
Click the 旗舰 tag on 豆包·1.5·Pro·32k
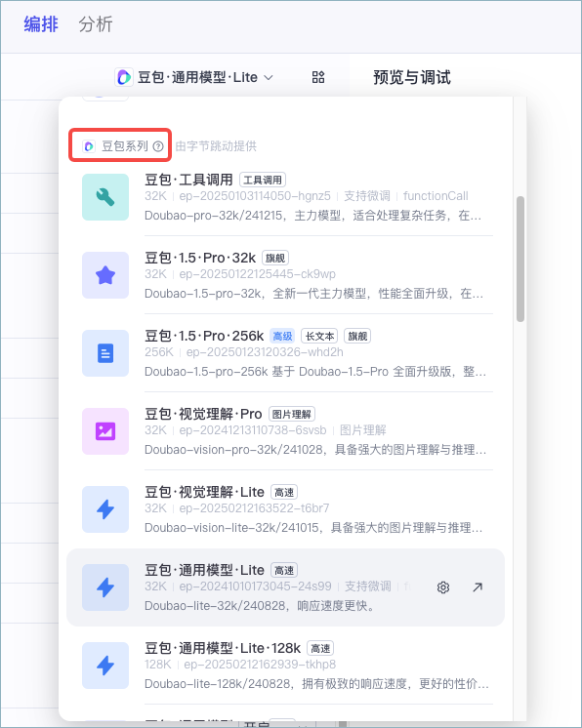[275, 258]
